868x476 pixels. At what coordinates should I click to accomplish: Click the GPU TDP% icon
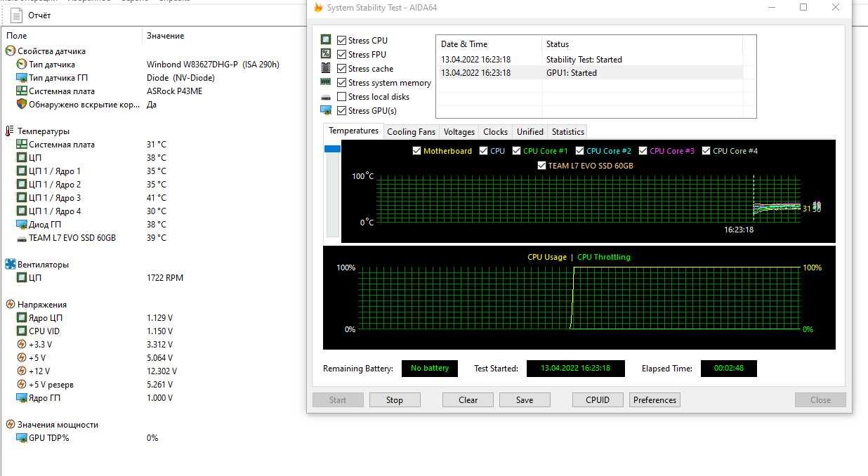point(22,438)
